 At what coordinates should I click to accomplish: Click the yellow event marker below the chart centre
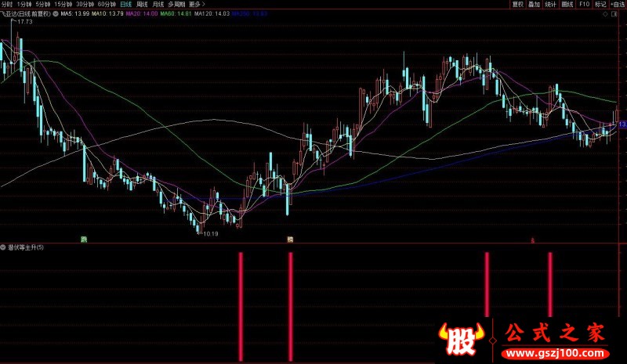[x=290, y=240]
